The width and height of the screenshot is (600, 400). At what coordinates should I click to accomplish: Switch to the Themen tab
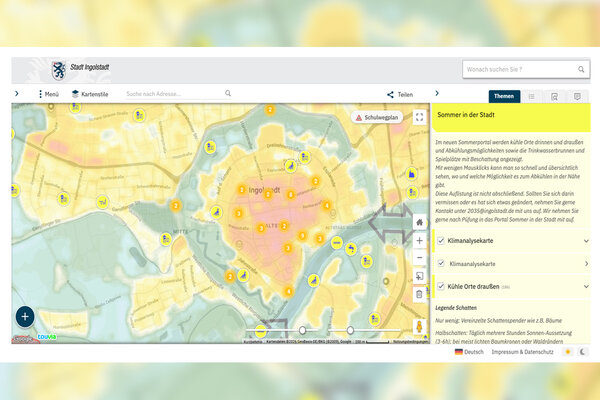[x=504, y=96]
